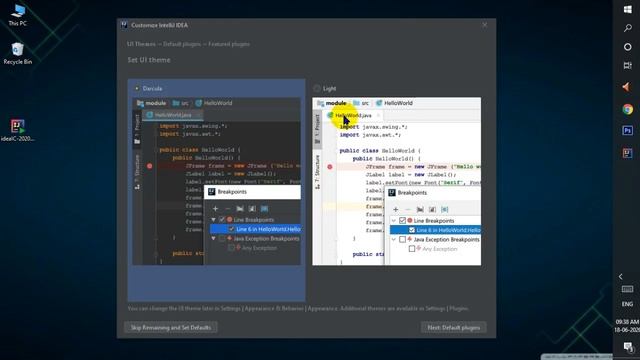This screenshot has width=640, height=360.
Task: Open the notification center icon
Action: 628,347
